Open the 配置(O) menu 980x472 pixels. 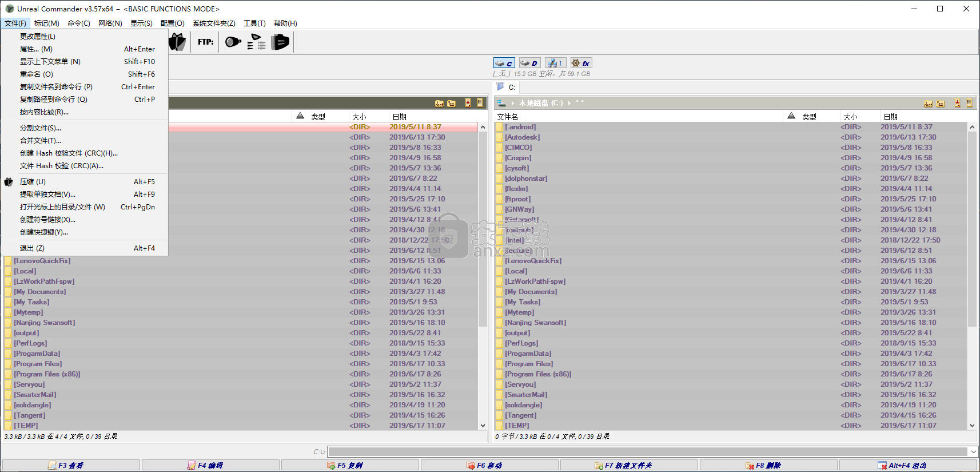coord(173,23)
